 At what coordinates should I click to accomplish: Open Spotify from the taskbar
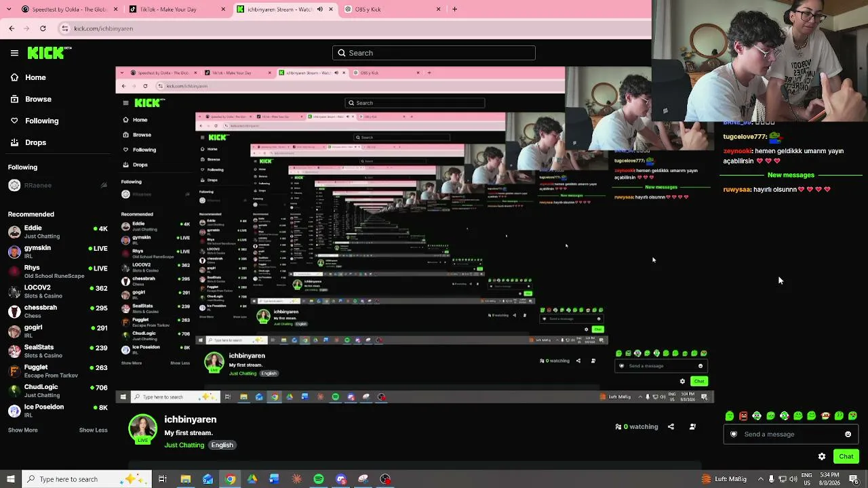click(319, 479)
